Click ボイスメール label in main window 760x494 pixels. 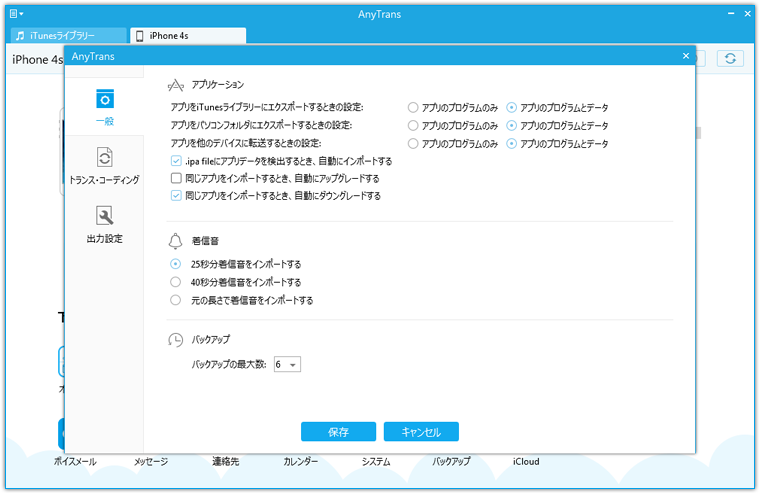[75, 462]
